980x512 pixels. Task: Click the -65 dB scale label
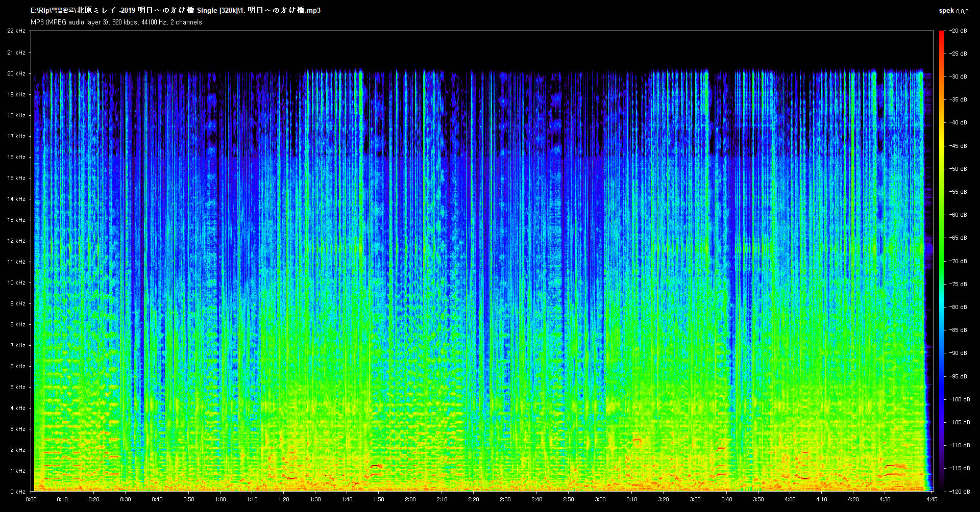click(958, 238)
